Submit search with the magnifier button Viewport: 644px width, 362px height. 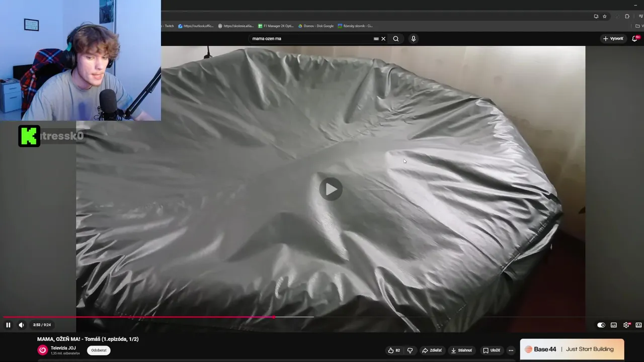click(396, 39)
